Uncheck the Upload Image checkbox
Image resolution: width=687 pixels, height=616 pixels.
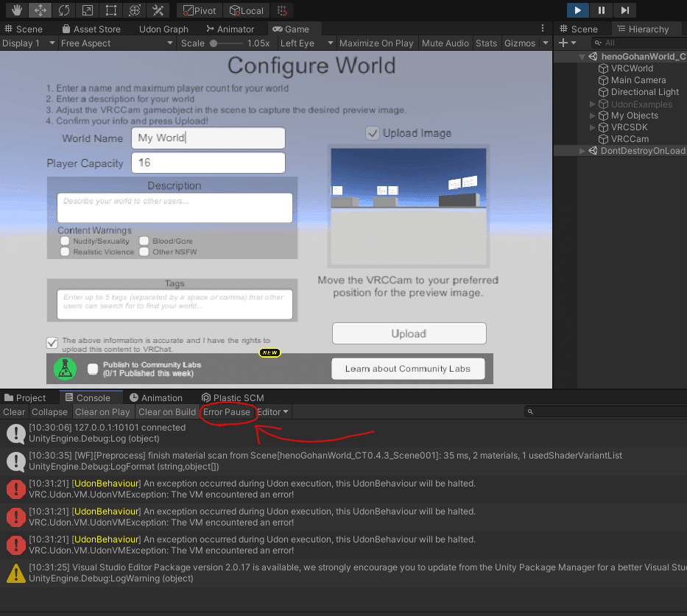tap(373, 133)
